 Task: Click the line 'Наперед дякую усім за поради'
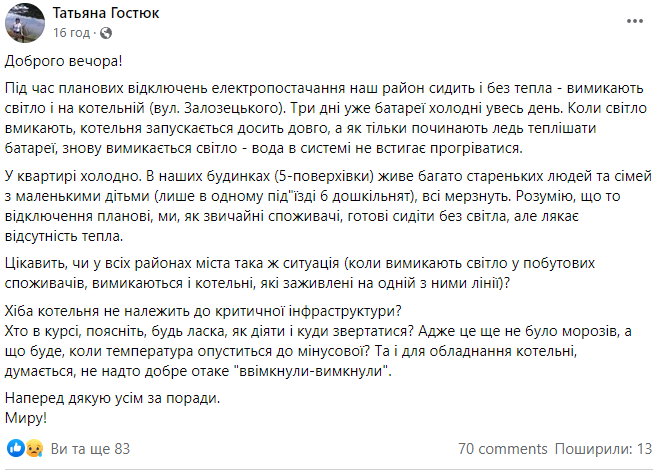[117, 398]
